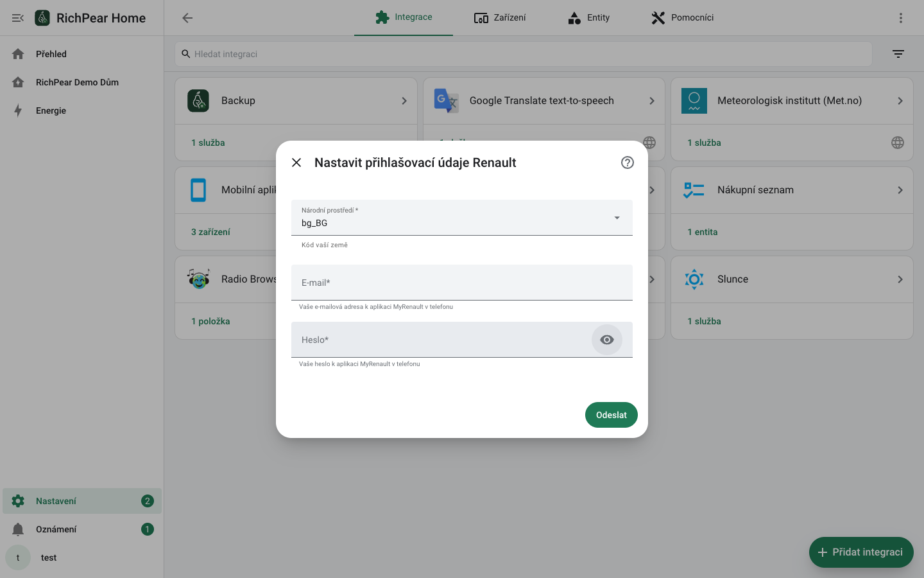The image size is (924, 578).
Task: Focus the E-mail input field
Action: coord(462,283)
